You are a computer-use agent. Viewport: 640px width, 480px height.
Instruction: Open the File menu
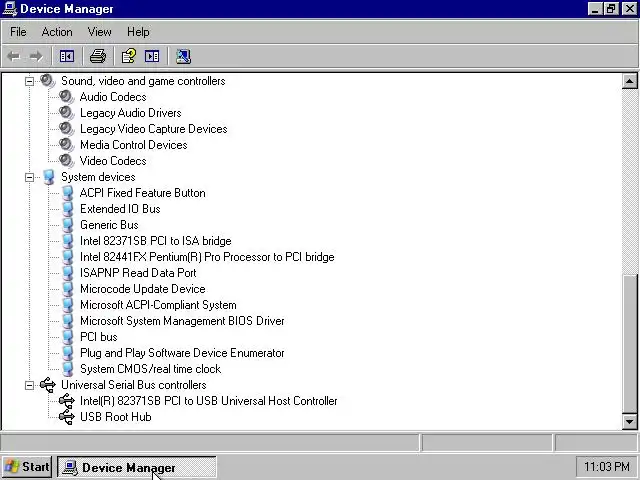(x=18, y=32)
